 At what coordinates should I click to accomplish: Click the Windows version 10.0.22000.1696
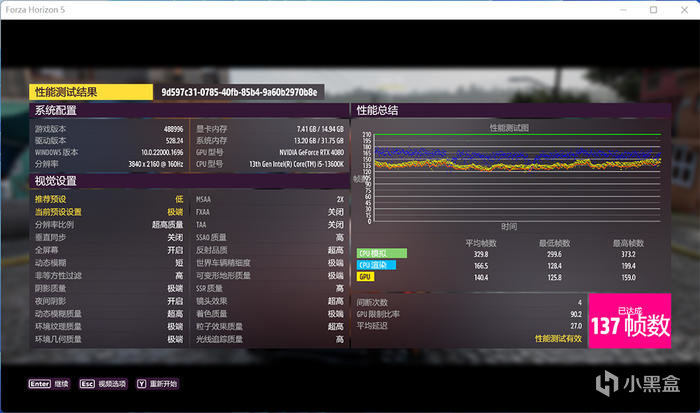(162, 152)
